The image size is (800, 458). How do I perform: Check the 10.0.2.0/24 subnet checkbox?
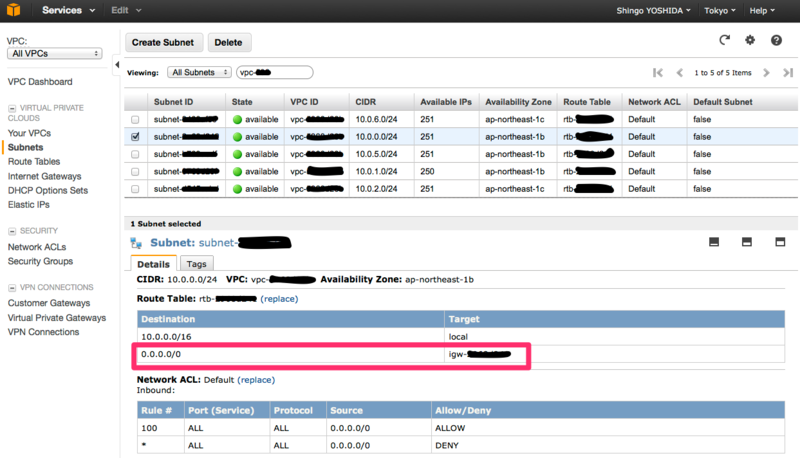135,189
